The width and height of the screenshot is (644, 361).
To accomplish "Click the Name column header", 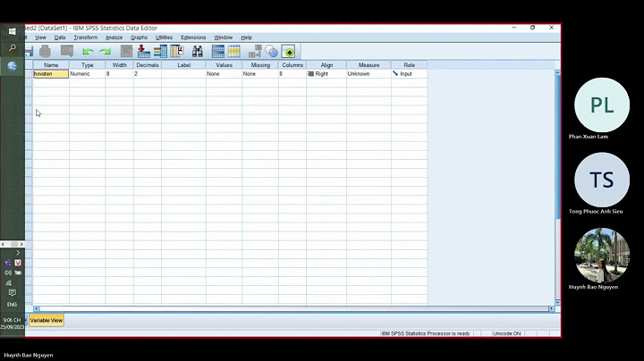I will click(51, 65).
